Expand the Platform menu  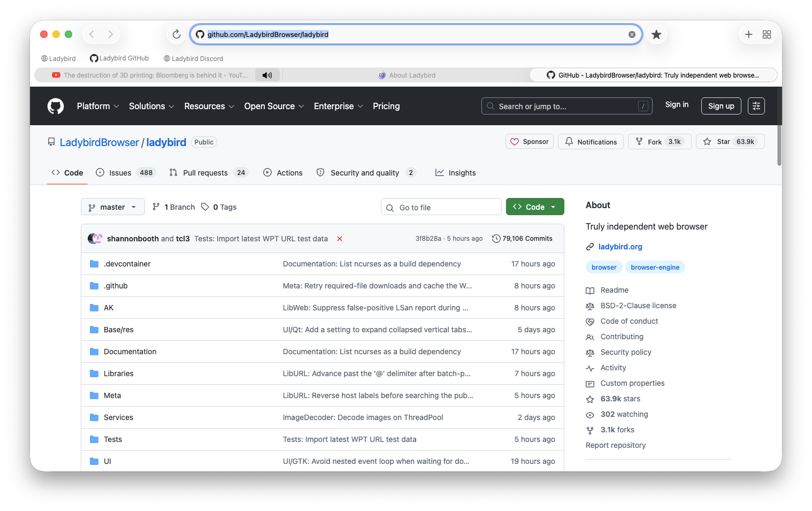(98, 106)
